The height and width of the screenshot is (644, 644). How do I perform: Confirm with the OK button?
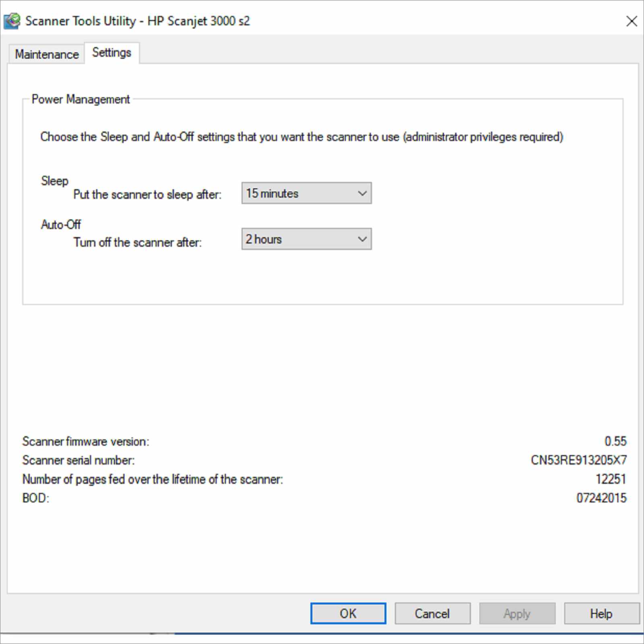(x=348, y=613)
